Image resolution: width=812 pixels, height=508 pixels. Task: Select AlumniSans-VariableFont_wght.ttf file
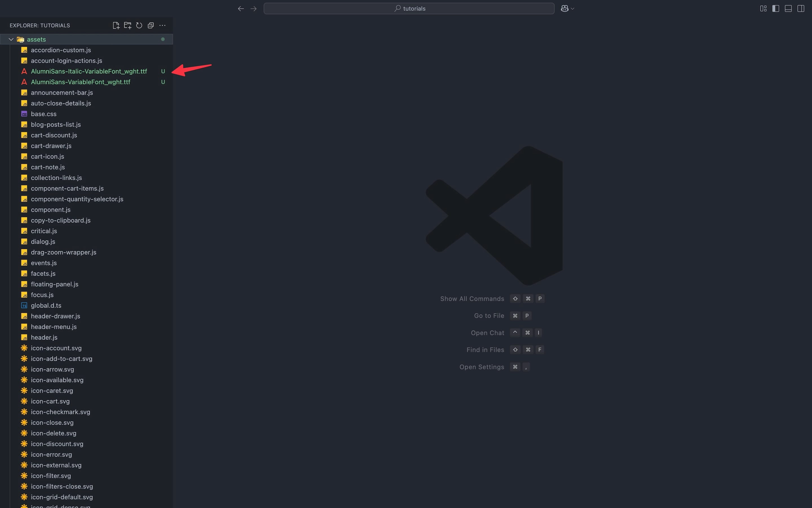click(x=87, y=82)
